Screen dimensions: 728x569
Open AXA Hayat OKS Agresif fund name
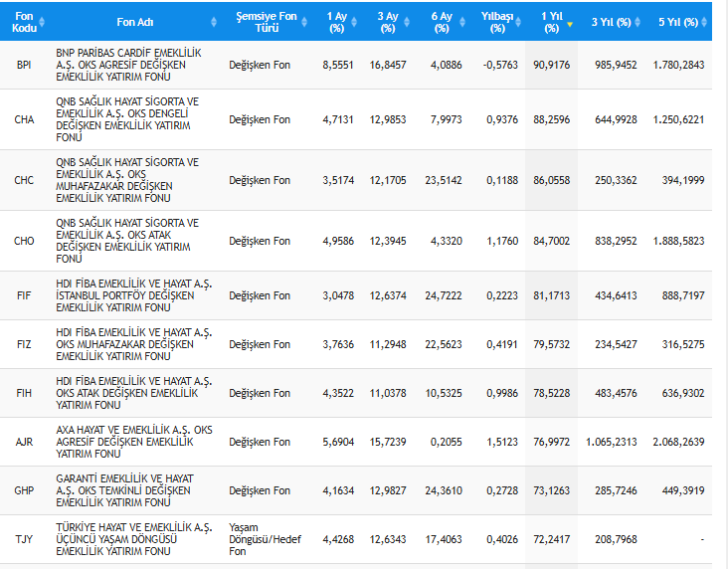coord(133,442)
